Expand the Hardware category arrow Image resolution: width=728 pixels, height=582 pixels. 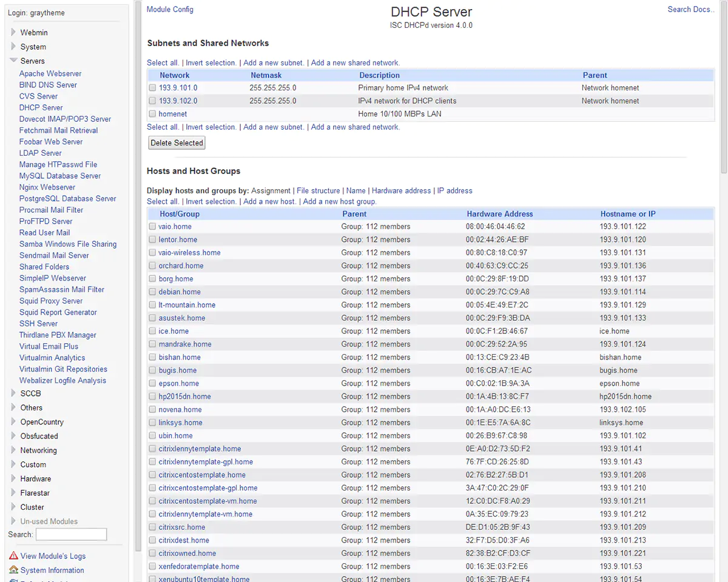pos(13,479)
